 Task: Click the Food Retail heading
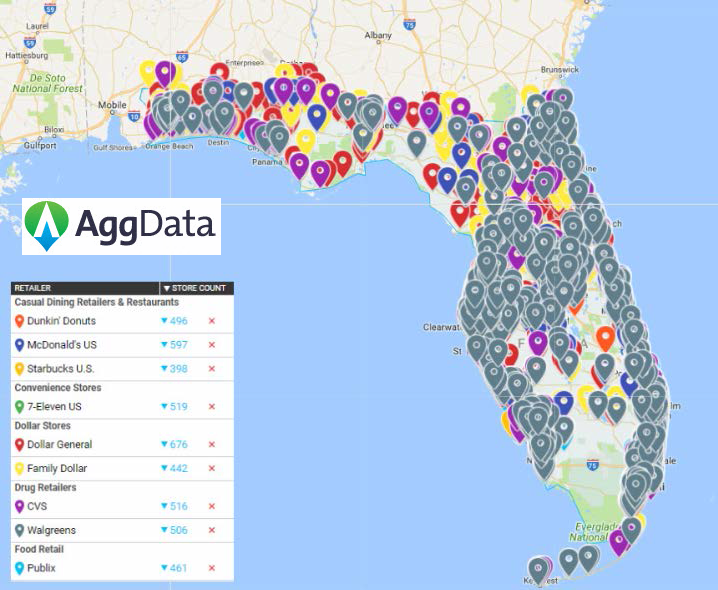coord(39,549)
